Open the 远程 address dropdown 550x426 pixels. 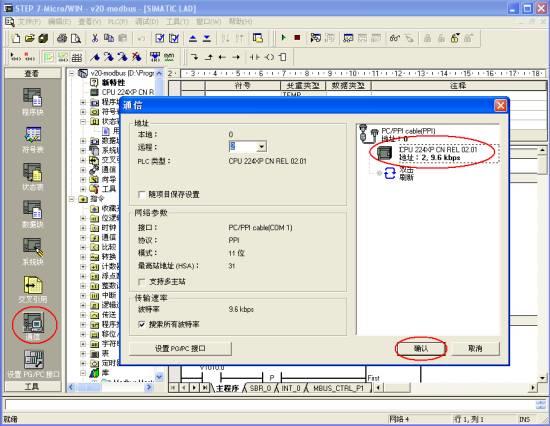point(261,147)
